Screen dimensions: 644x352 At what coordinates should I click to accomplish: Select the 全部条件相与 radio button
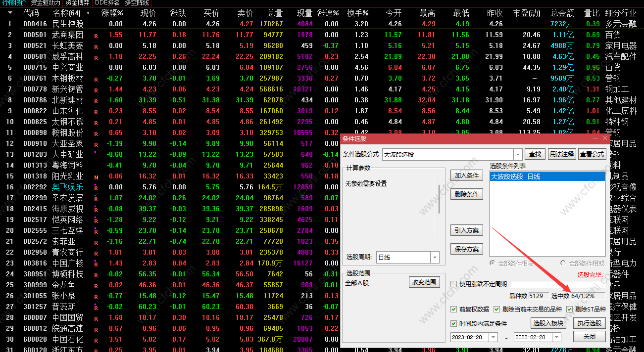coord(493,264)
